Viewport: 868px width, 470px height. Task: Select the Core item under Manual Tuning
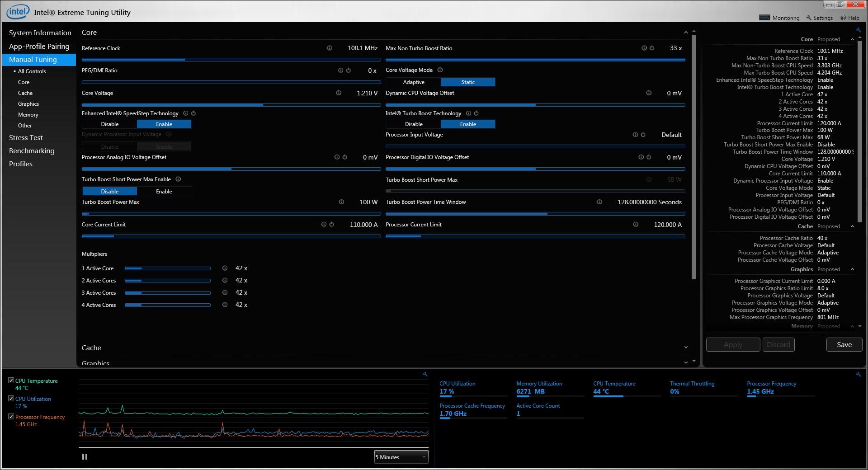pos(24,82)
